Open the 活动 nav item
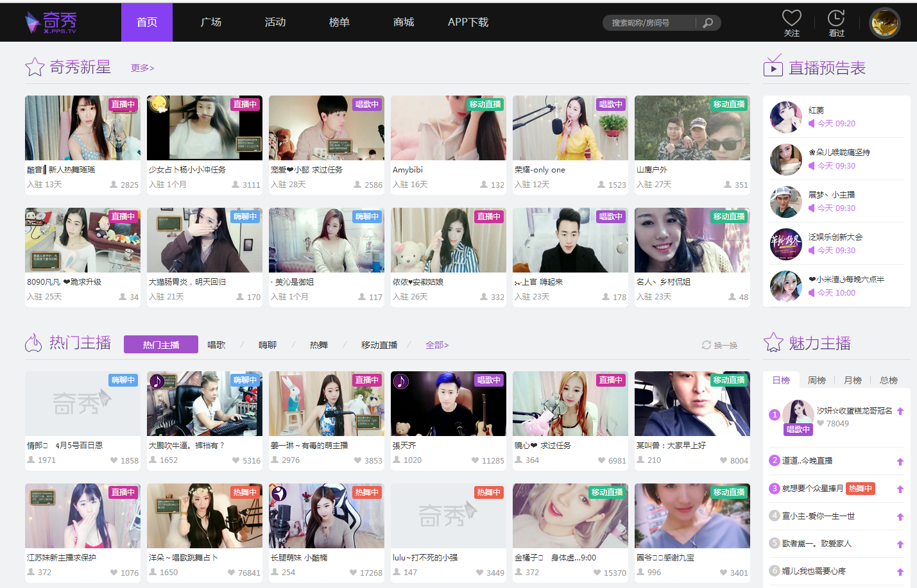 coord(275,22)
